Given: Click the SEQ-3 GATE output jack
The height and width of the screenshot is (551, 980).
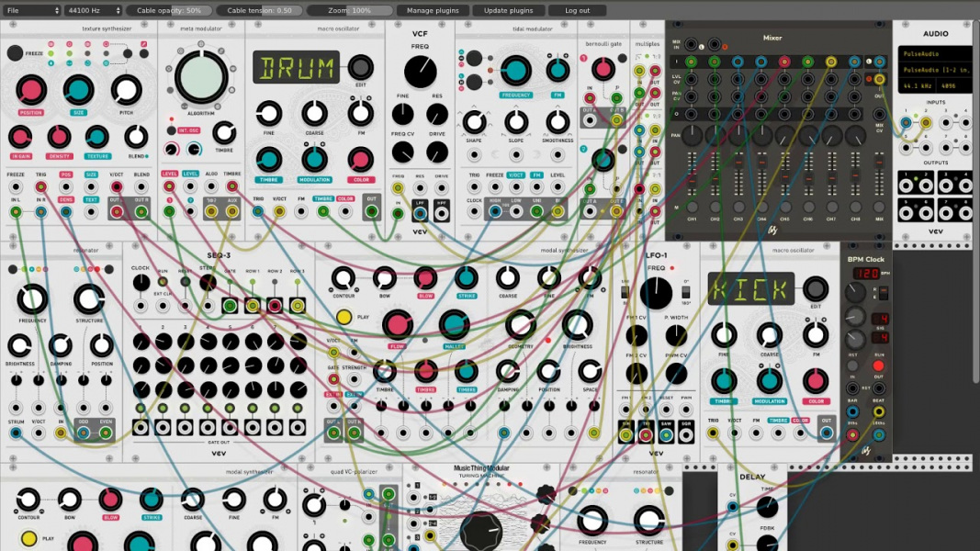Looking at the screenshot, I should (230, 306).
